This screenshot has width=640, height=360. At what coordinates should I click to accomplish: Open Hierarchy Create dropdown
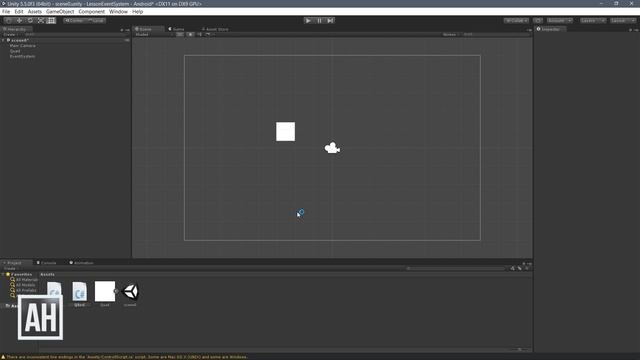click(10, 35)
